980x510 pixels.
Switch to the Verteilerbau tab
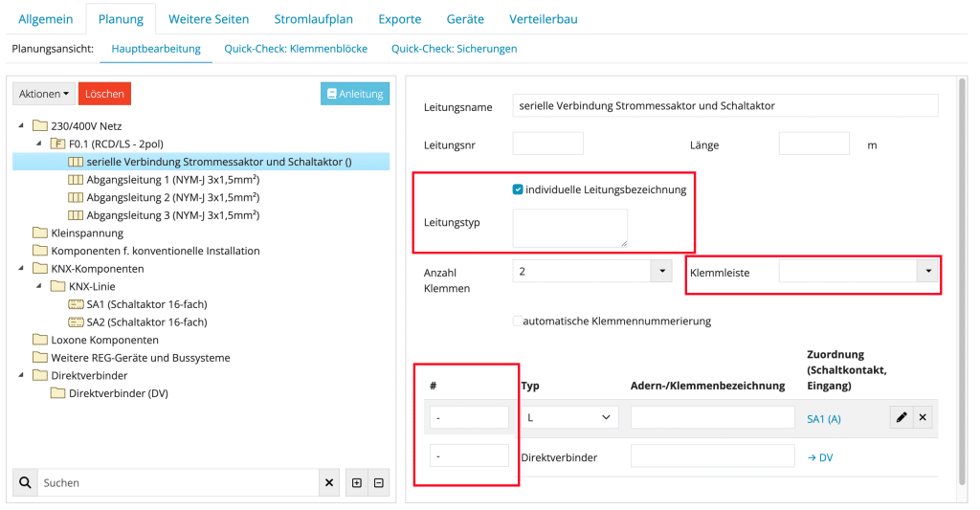point(544,19)
